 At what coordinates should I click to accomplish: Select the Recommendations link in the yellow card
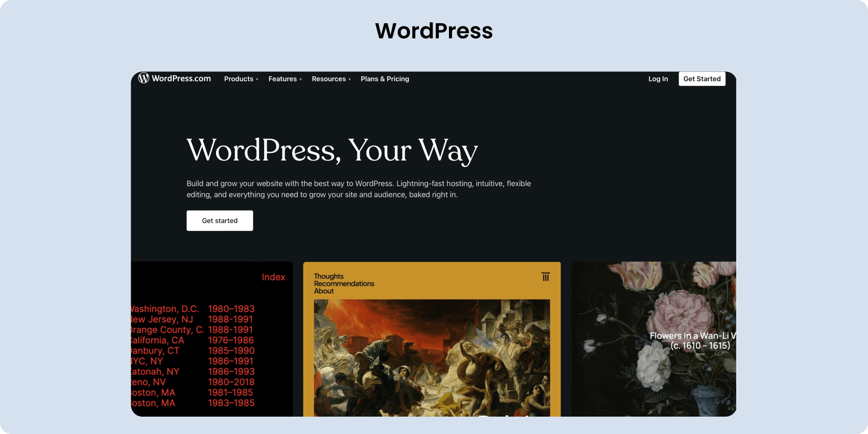(344, 284)
